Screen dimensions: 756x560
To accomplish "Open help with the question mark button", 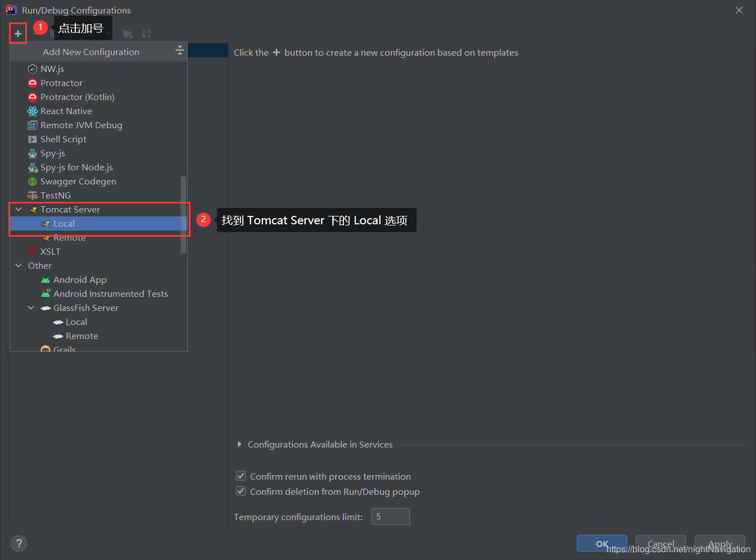I will pyautogui.click(x=19, y=543).
